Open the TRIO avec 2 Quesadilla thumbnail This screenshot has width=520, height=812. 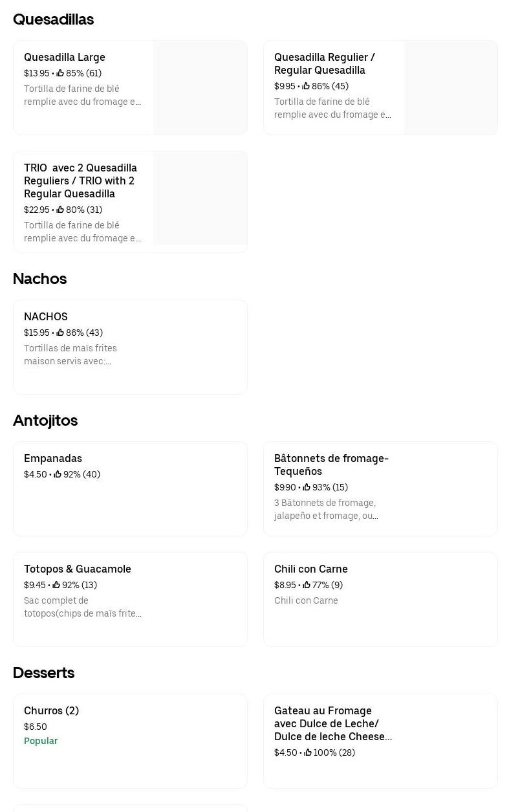pyautogui.click(x=200, y=199)
